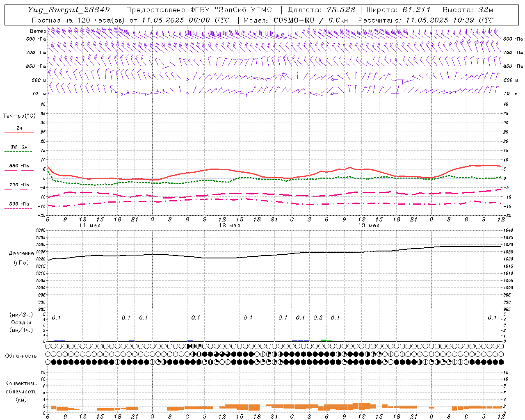This screenshot has width=525, height=420.
Task: Click the longitude value Долгота: 73.523
Action: point(322,10)
